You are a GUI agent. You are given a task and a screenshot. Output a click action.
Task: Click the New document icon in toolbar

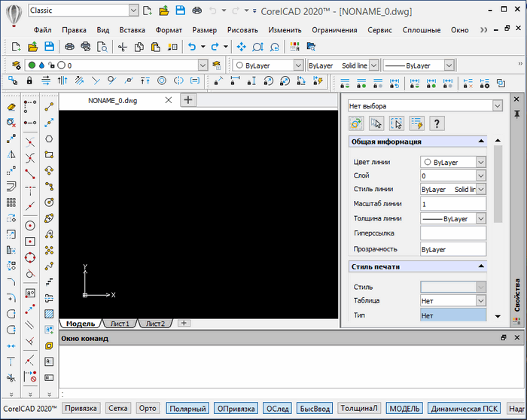point(16,47)
